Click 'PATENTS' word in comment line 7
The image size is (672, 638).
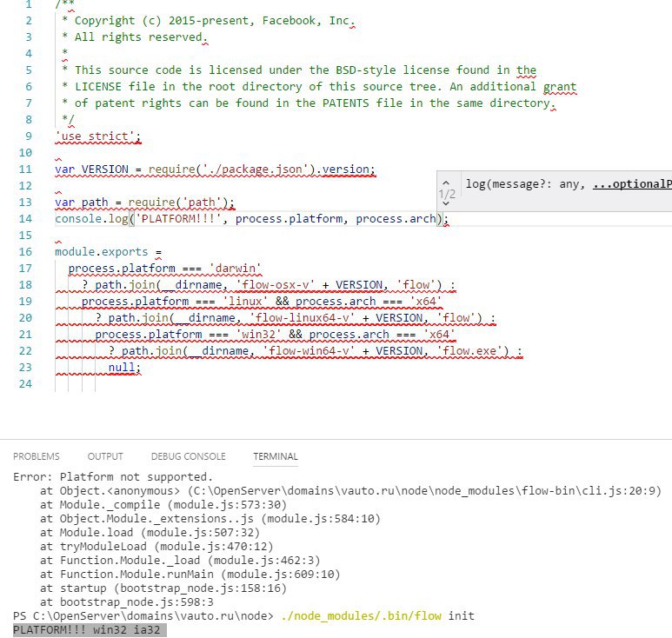tap(345, 103)
